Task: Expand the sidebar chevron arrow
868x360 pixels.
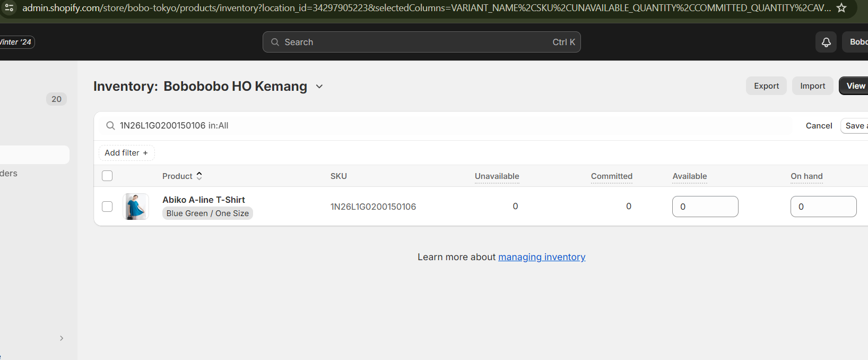Action: (62, 338)
